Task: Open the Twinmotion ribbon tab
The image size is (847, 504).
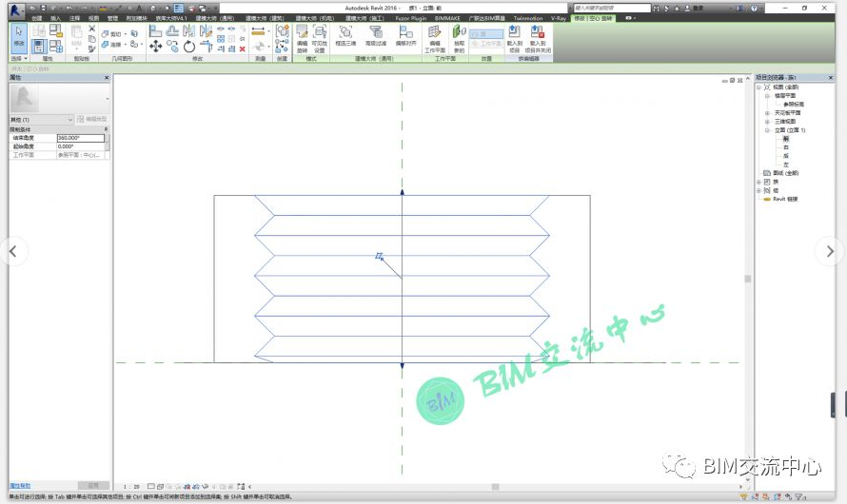Action: 528,18
